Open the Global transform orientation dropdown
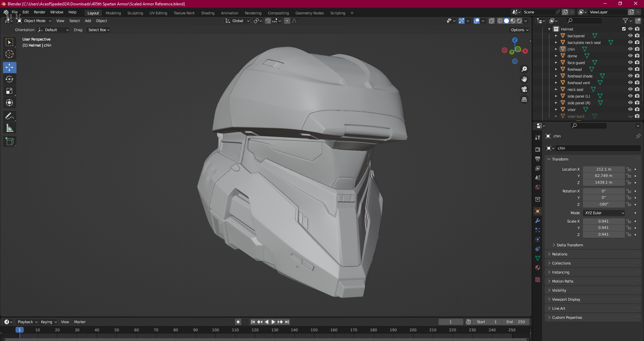The width and height of the screenshot is (644, 341). click(237, 21)
